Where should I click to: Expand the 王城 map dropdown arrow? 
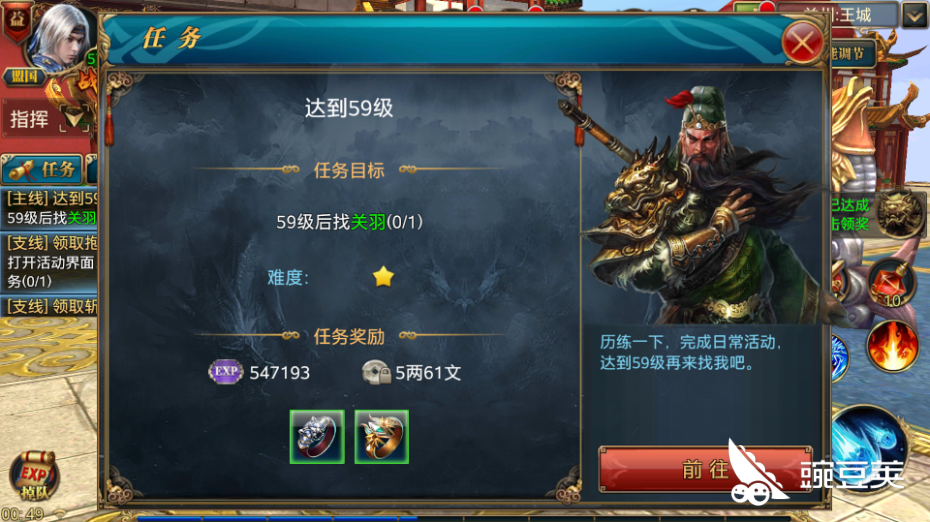pyautogui.click(x=914, y=15)
